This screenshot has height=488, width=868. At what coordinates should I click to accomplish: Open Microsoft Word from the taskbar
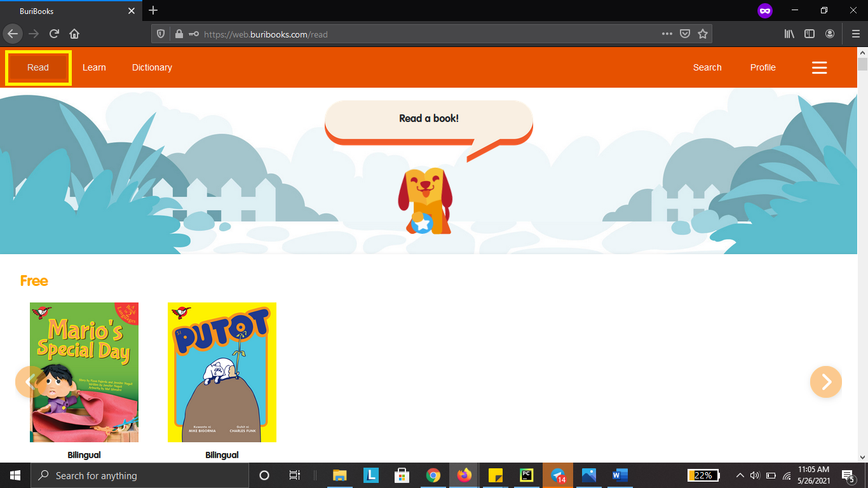click(620, 475)
